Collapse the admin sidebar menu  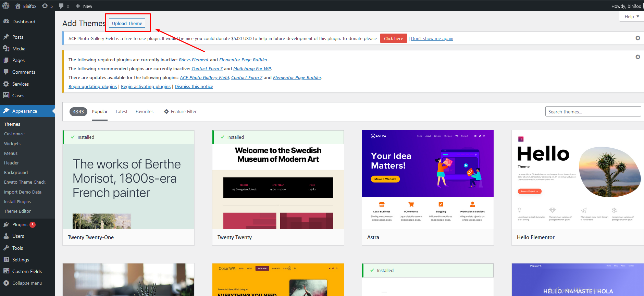(27, 283)
